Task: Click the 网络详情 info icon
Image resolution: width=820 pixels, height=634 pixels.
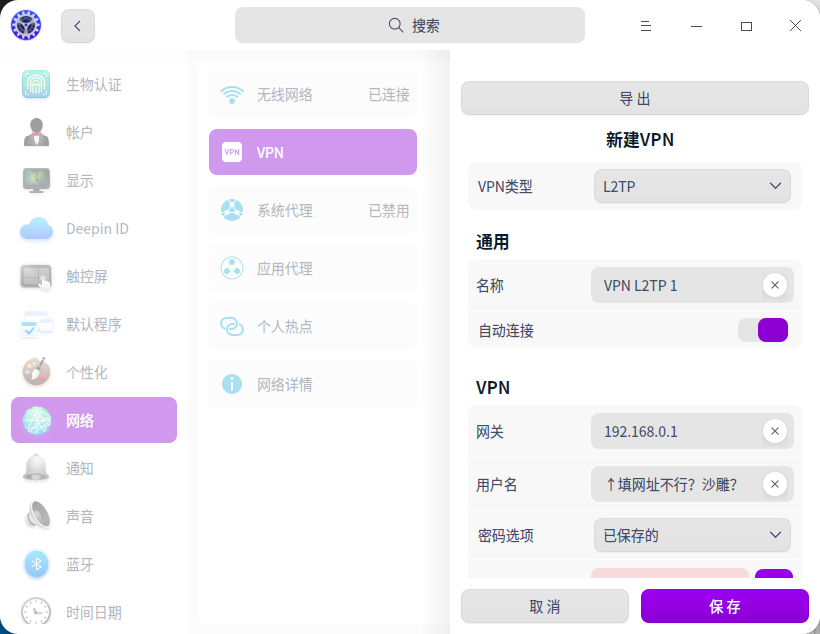Action: pyautogui.click(x=232, y=384)
